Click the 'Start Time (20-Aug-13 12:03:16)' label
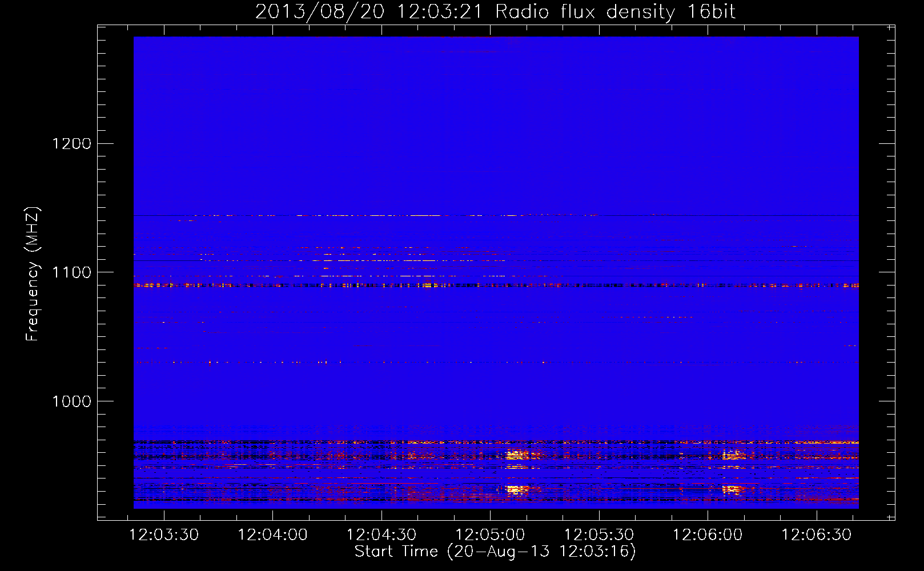This screenshot has height=571, width=924. tap(495, 552)
